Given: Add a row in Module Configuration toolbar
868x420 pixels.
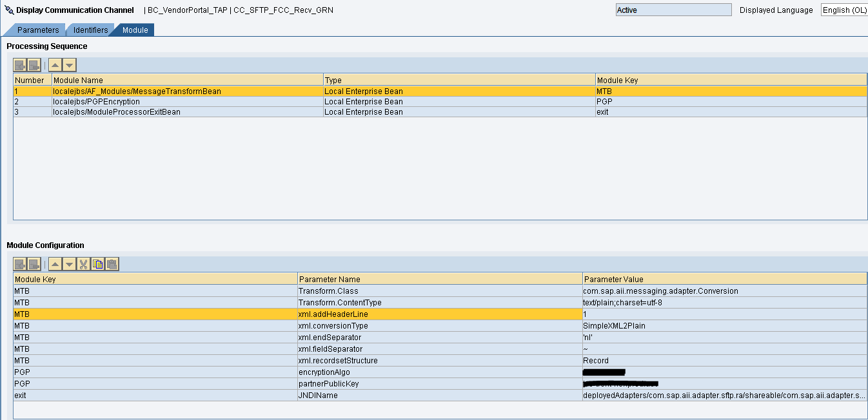Looking at the screenshot, I should click(20, 264).
